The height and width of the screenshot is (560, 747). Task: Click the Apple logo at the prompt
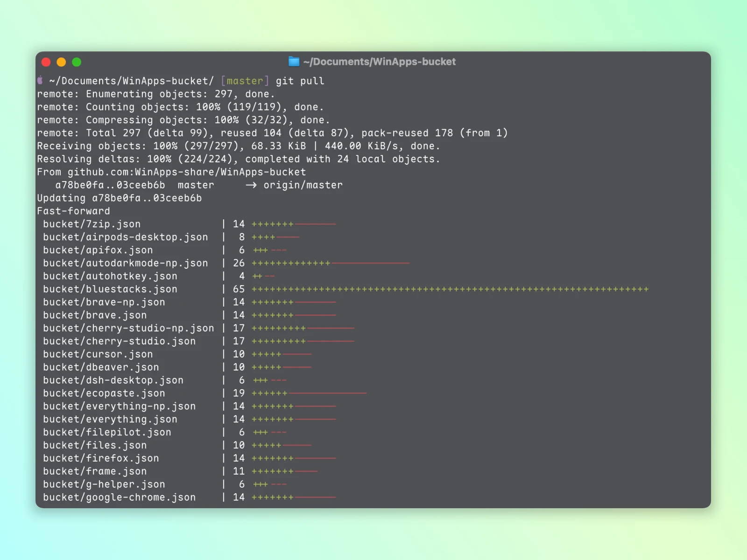tap(40, 80)
